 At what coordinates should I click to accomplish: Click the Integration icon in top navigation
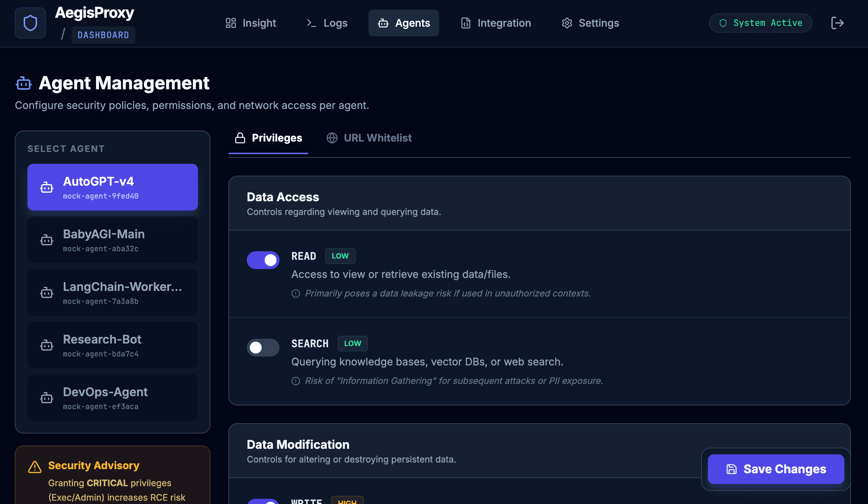click(465, 23)
